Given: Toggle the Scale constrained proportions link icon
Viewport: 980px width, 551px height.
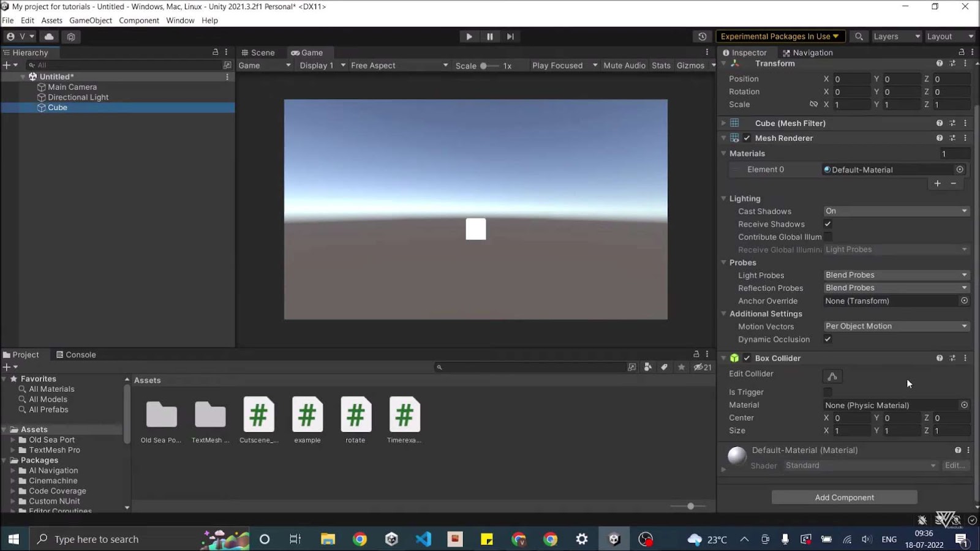Looking at the screenshot, I should point(813,105).
